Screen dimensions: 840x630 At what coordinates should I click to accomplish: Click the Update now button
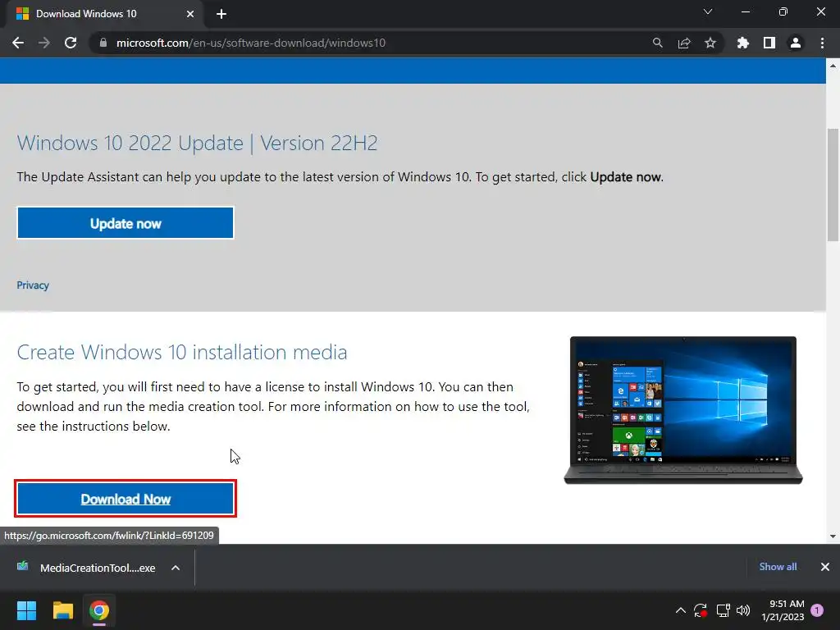tap(126, 223)
